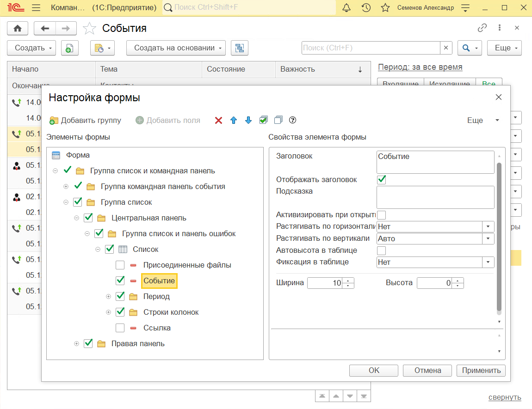Screen dimensions: 532x409
Task: Open notifications bell icon
Action: tap(346, 7)
